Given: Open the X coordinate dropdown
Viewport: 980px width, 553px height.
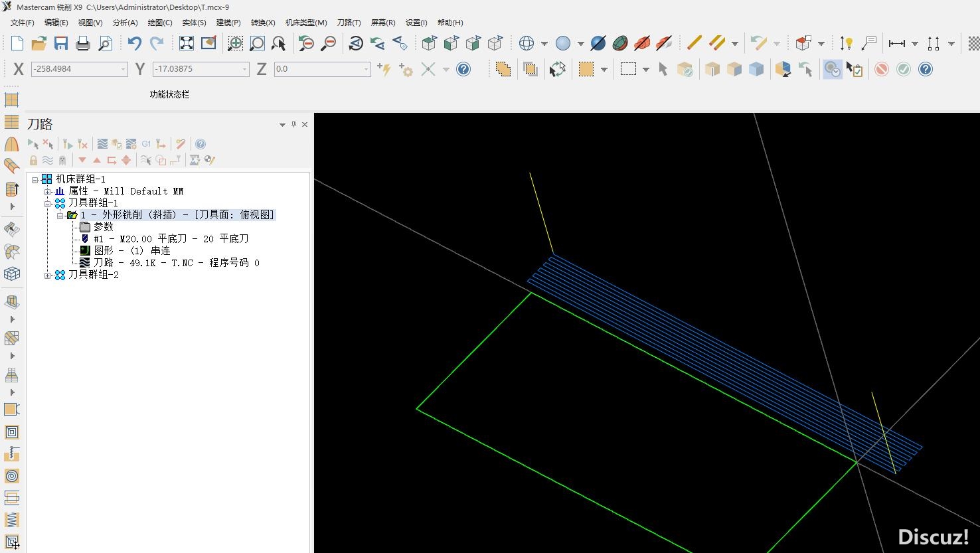Looking at the screenshot, I should pos(123,69).
